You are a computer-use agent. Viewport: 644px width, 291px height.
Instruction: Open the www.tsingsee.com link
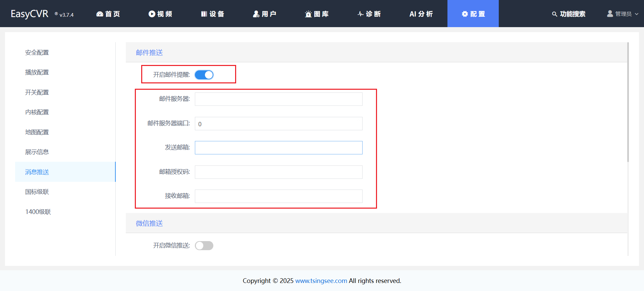(321, 281)
